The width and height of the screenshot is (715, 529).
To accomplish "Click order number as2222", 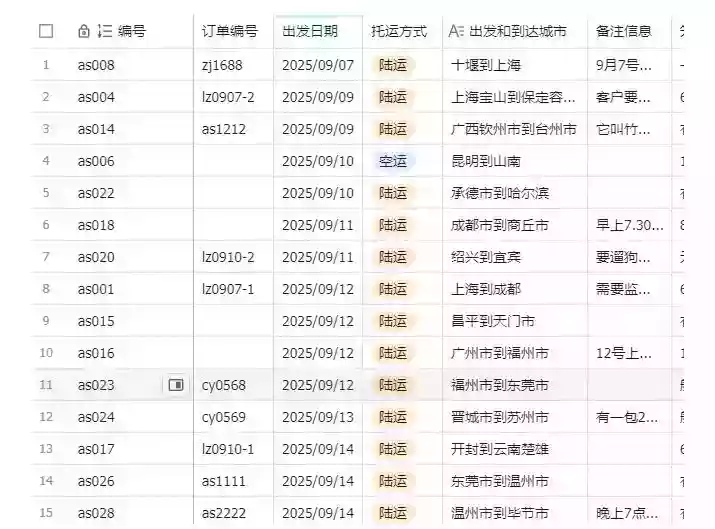I will point(223,513).
